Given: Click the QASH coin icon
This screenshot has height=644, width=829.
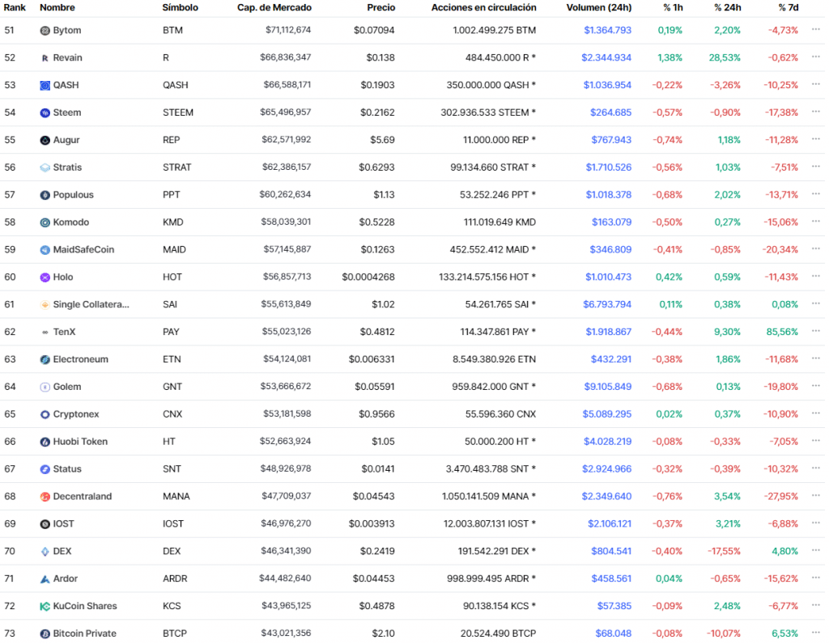Looking at the screenshot, I should 45,86.
